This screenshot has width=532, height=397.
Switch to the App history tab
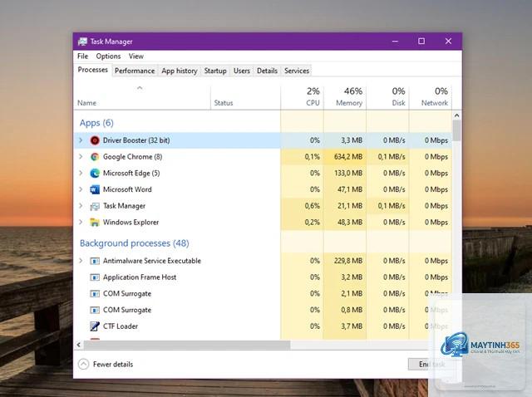point(180,71)
